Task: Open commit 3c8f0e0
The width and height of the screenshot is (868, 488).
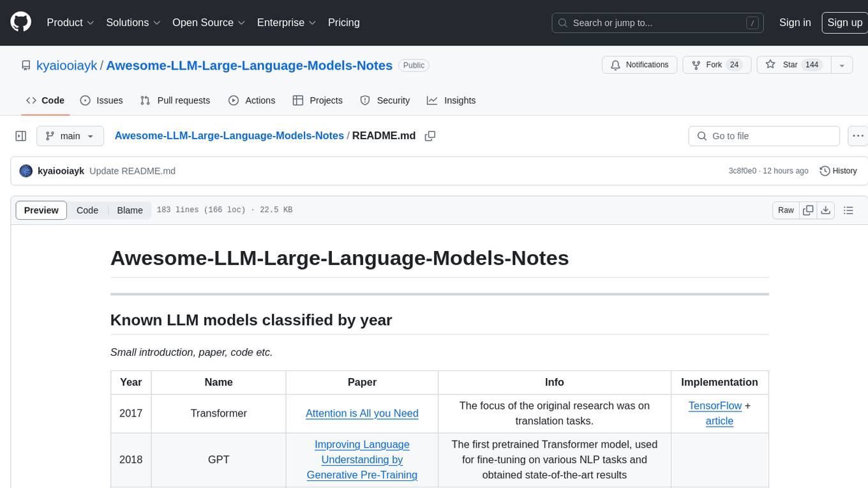Action: coord(742,171)
